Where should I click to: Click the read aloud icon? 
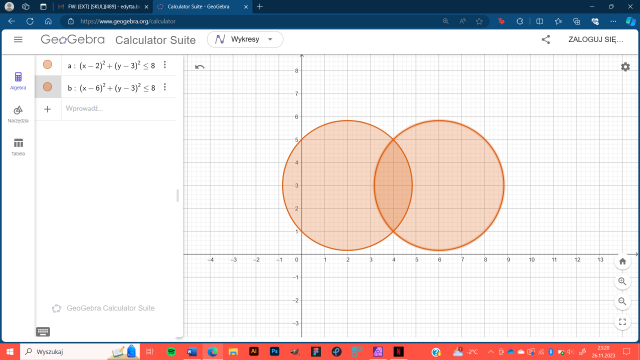click(x=462, y=21)
